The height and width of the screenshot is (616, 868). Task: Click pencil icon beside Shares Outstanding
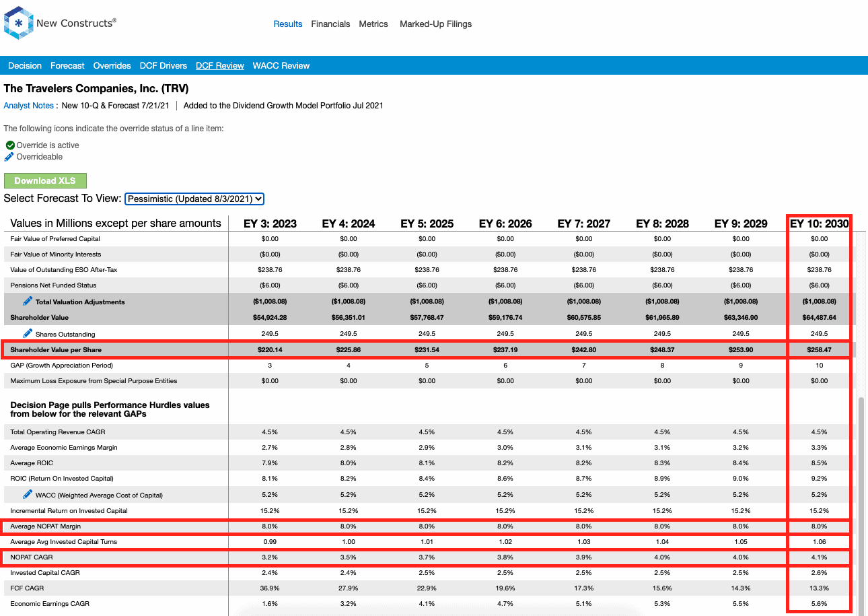pyautogui.click(x=28, y=333)
